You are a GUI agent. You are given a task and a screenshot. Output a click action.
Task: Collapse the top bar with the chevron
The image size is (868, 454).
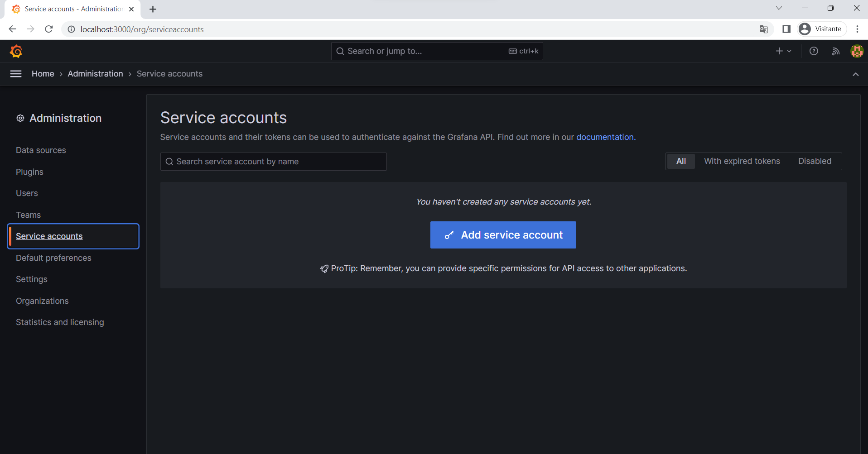coord(856,74)
